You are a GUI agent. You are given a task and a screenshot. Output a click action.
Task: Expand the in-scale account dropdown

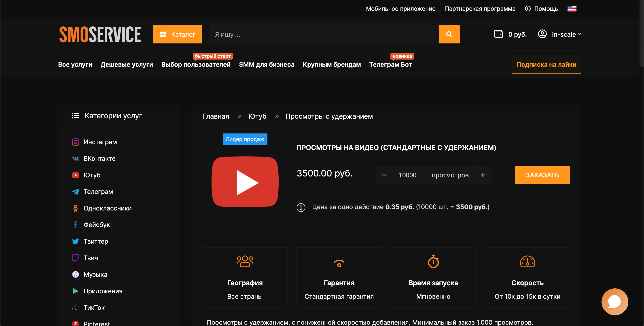coord(566,34)
